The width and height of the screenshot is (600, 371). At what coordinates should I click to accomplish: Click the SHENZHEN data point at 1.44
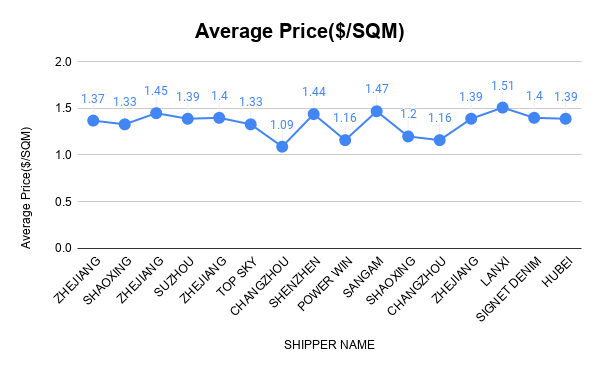(x=313, y=114)
